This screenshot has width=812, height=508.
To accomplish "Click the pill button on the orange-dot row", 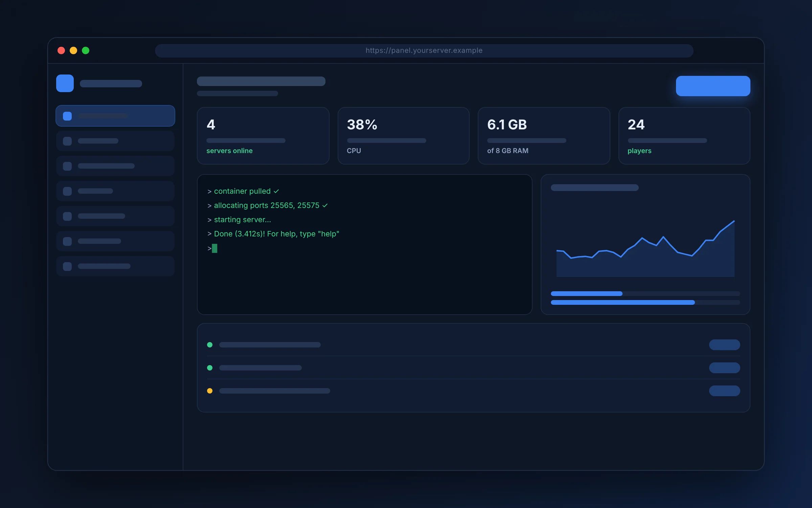I will (724, 391).
